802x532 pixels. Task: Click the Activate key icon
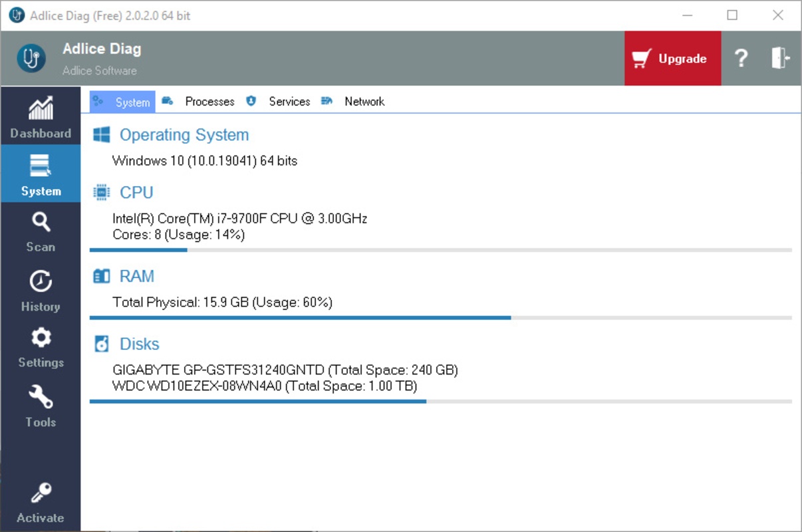coord(41,493)
